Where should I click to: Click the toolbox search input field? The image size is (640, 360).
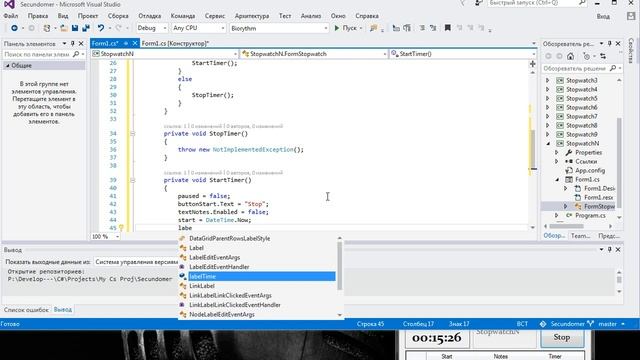tap(37, 54)
